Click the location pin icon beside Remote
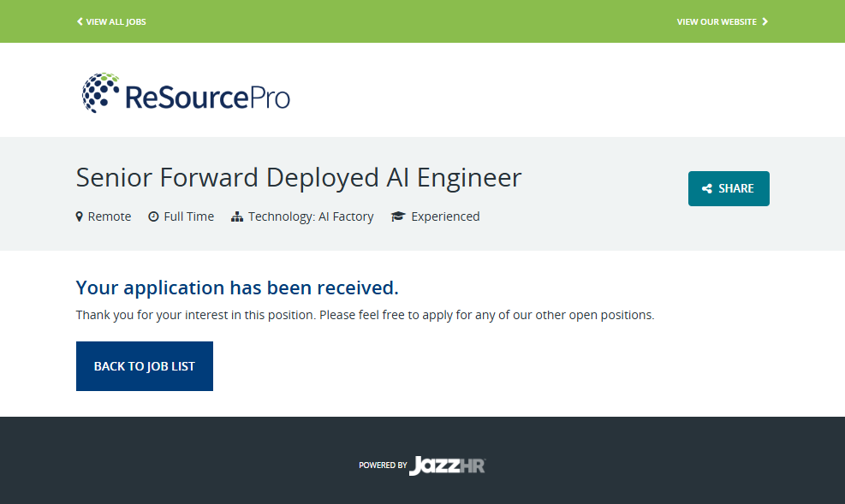This screenshot has height=504, width=845. [x=80, y=216]
